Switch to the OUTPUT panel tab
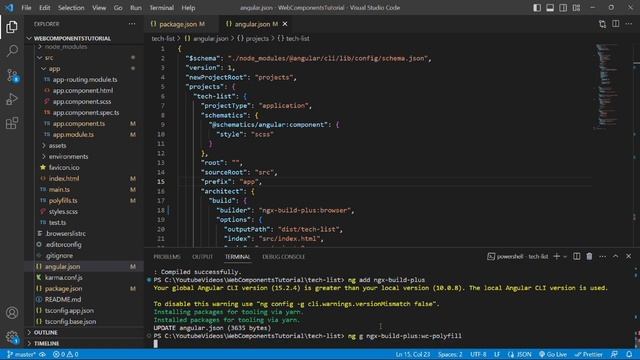 coord(202,257)
